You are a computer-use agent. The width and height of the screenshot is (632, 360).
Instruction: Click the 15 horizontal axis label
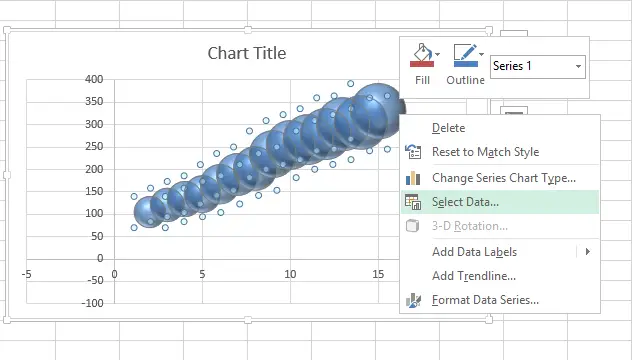coord(378,274)
